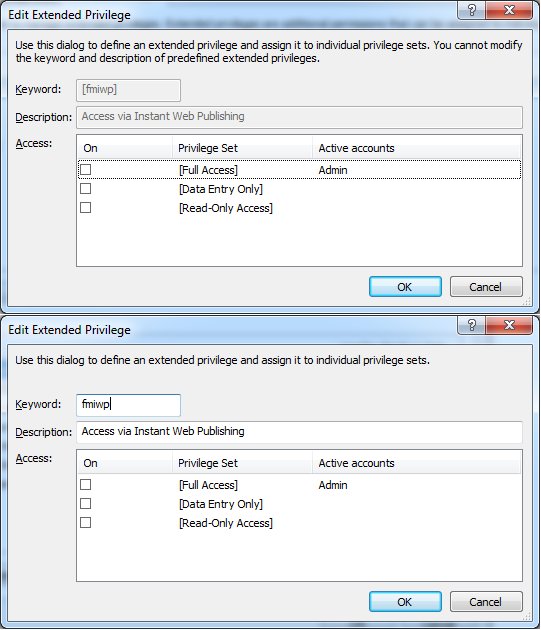
Task: Click the editable Description field in lower dialog
Action: [299, 432]
